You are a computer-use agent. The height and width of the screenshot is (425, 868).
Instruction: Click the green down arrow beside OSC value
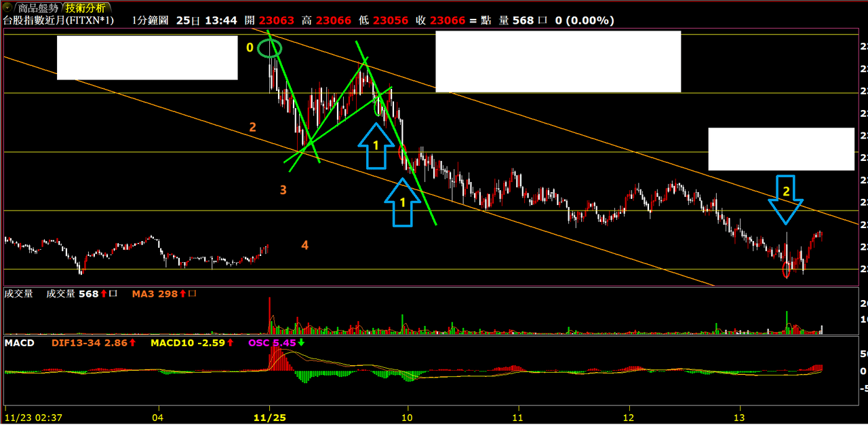pos(301,343)
